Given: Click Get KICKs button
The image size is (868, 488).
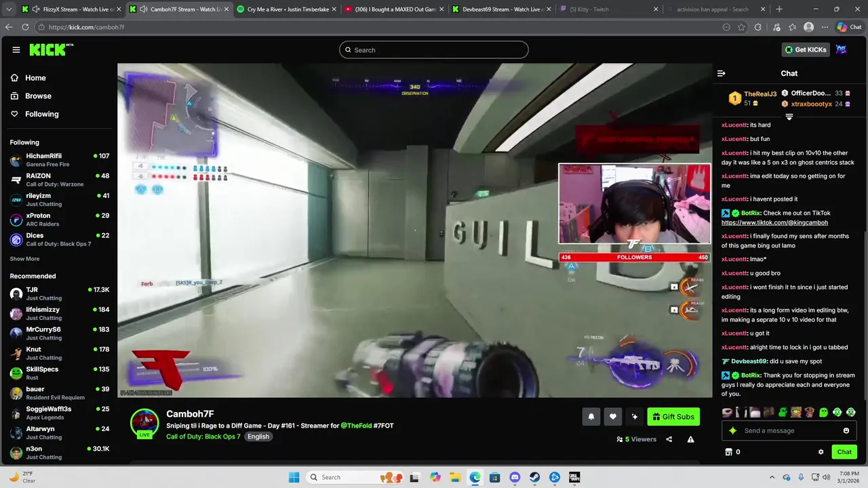Looking at the screenshot, I should [806, 49].
